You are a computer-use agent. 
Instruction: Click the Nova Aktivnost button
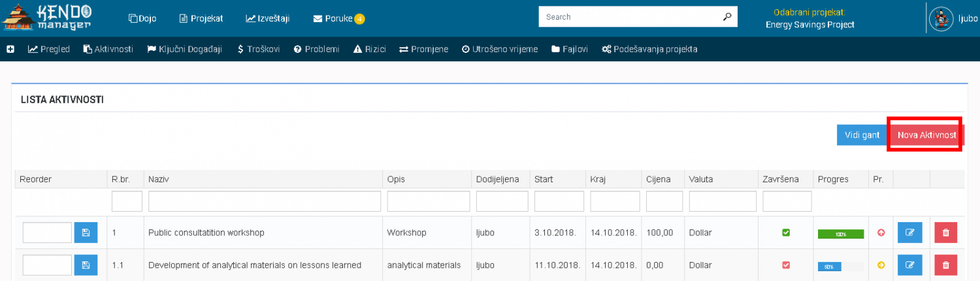(x=926, y=135)
